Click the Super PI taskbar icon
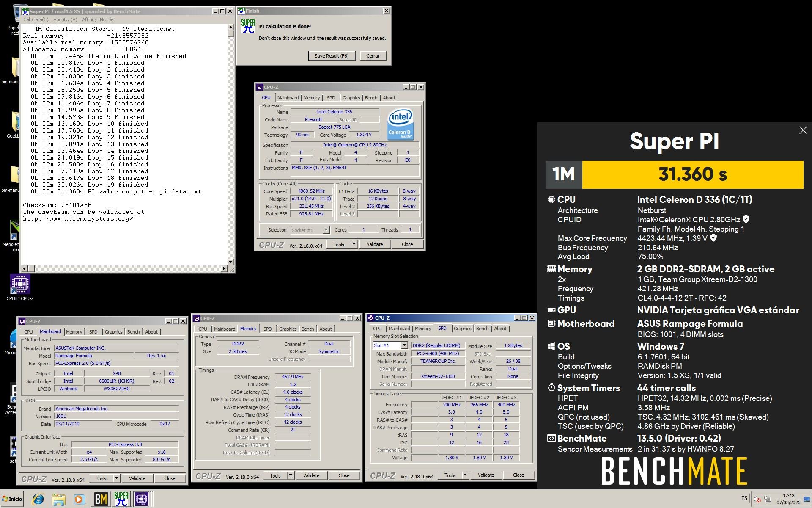This screenshot has width=812, height=508. point(121,499)
